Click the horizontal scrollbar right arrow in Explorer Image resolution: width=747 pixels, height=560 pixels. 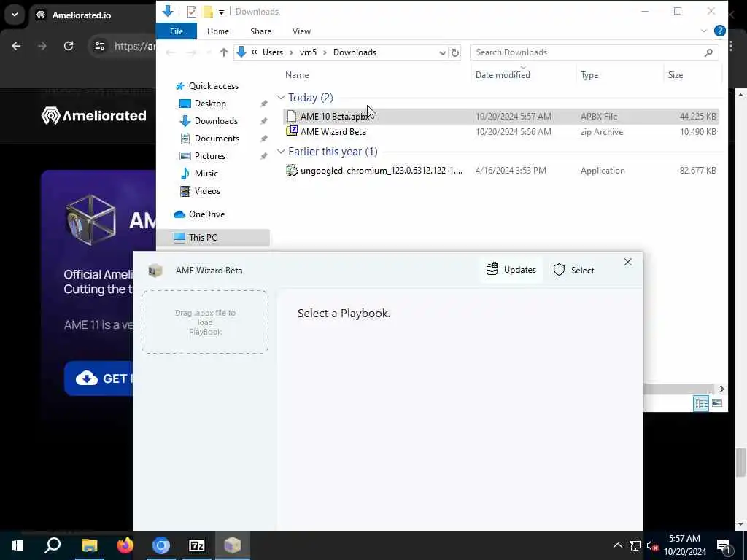click(x=721, y=389)
